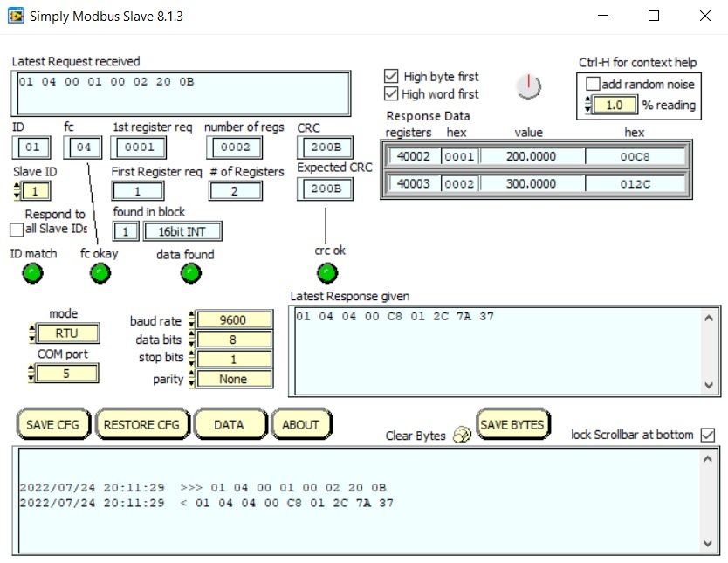
Task: Click the 1.0 noise percent field
Action: pos(615,105)
